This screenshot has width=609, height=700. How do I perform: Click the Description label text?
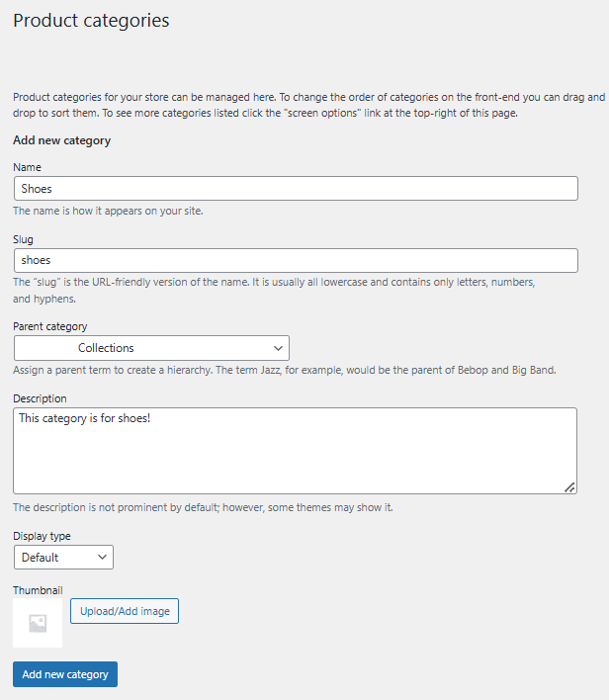pyautogui.click(x=40, y=398)
